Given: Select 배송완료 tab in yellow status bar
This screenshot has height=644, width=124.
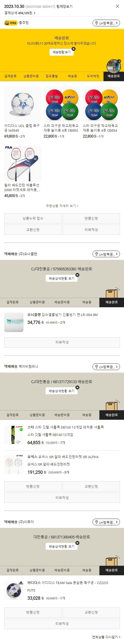Looking at the screenshot, I should click(113, 76).
